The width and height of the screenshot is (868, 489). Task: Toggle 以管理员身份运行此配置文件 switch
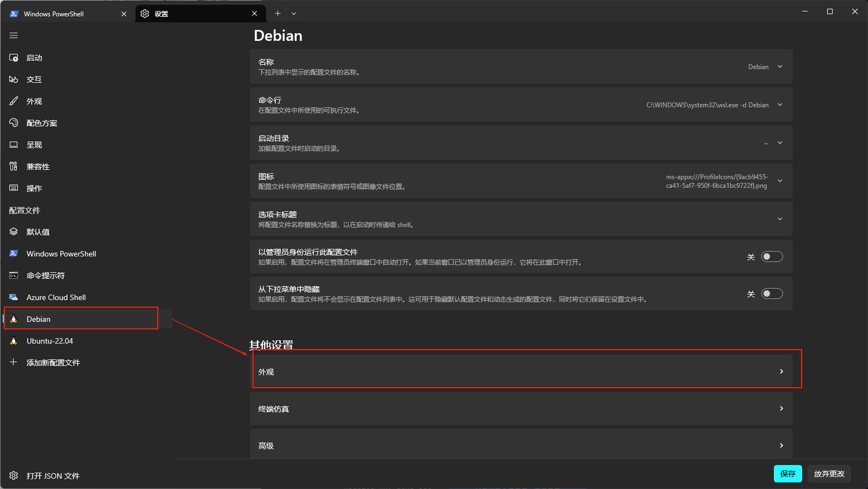click(772, 256)
